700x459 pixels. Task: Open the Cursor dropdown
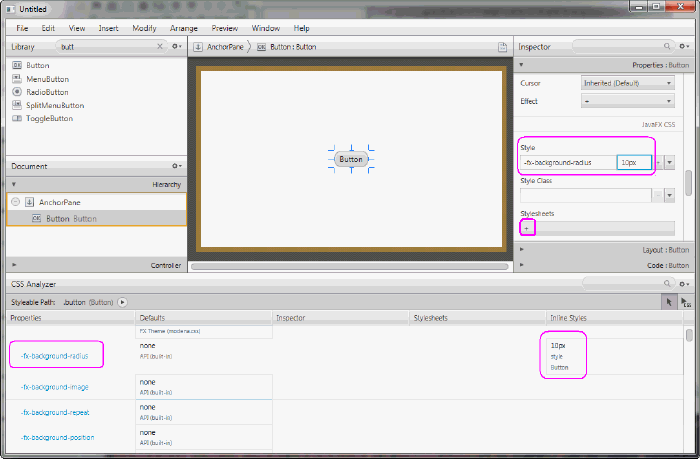(x=628, y=83)
